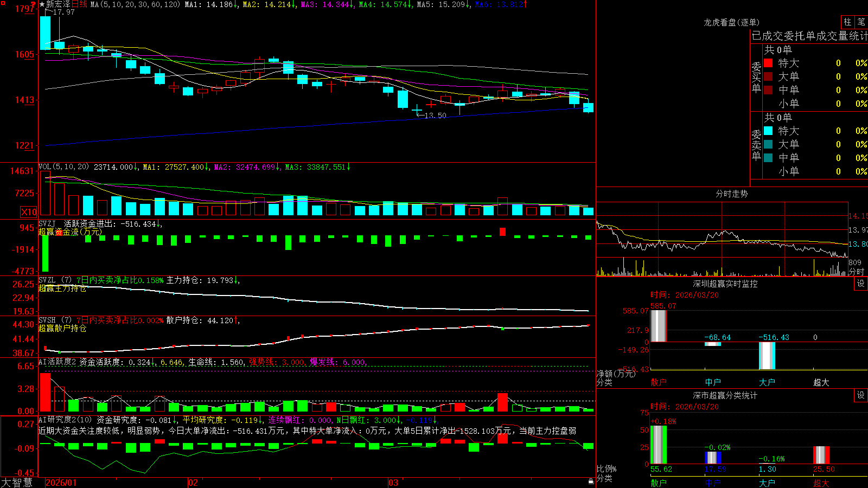Open 设 settings for 深市超赢分类统计 panel
868x488 pixels.
coord(861,395)
